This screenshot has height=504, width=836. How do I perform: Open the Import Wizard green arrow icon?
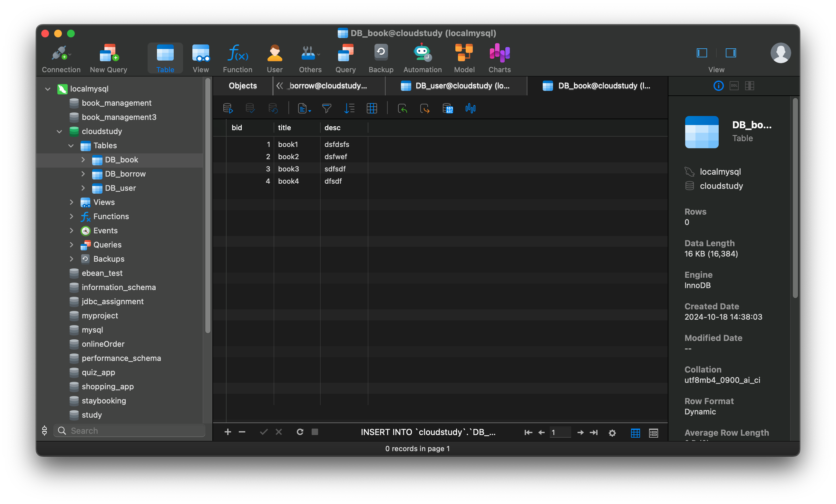(403, 108)
